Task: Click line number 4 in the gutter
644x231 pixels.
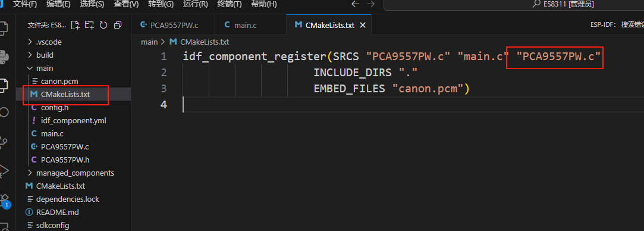Action: (x=164, y=105)
